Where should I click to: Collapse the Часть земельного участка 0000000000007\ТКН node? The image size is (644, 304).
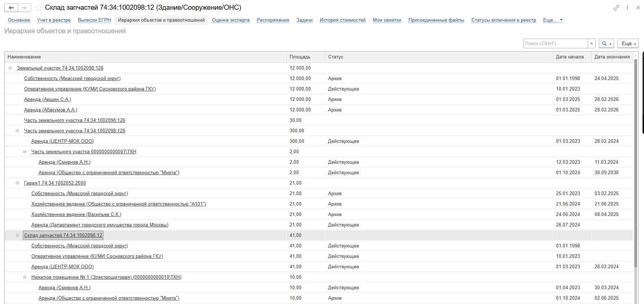(25, 151)
